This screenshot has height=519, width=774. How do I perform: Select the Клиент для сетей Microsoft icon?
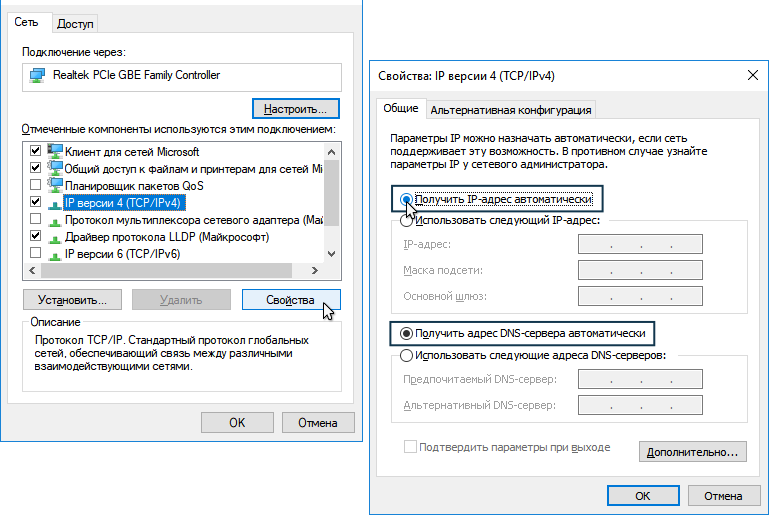(x=55, y=151)
